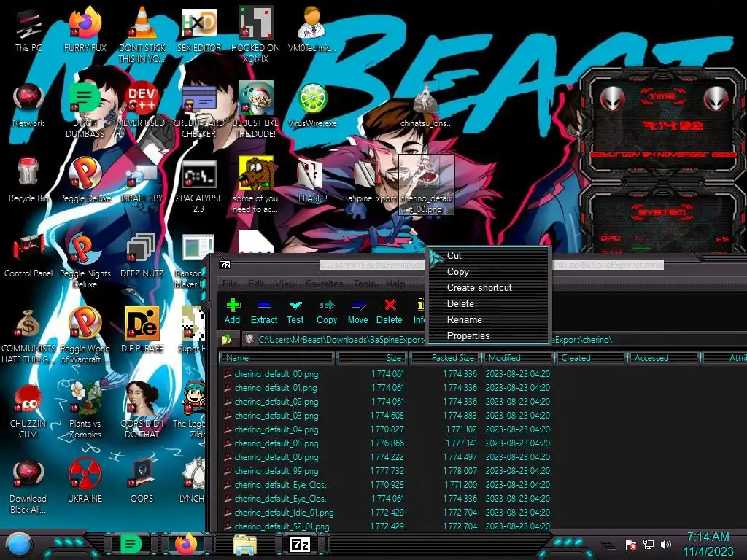Select cherino_default_99.png in file list
This screenshot has width=747, height=560.
coord(276,470)
